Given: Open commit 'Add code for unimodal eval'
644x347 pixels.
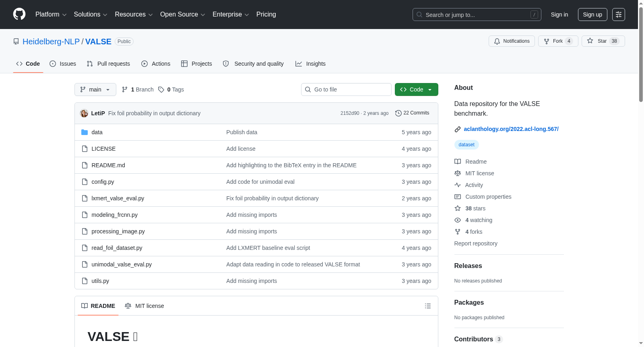Looking at the screenshot, I should click(260, 182).
